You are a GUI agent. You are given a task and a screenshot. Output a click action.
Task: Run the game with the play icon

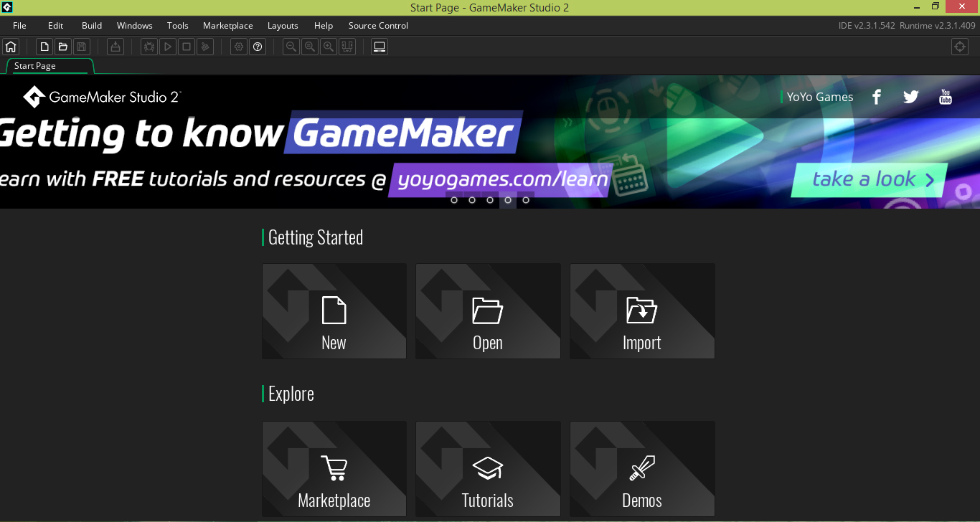coord(167,47)
